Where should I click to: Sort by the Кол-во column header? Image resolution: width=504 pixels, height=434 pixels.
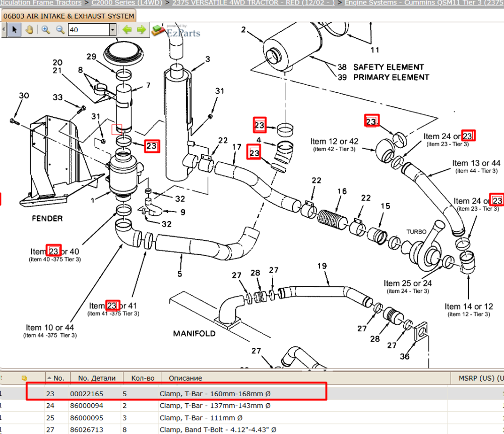[143, 378]
